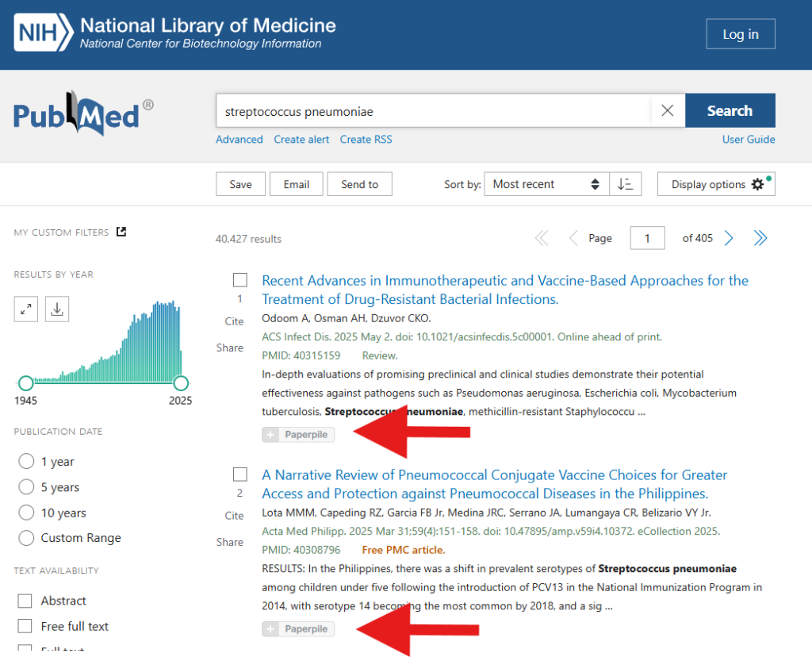Open the Send to menu

(359, 184)
